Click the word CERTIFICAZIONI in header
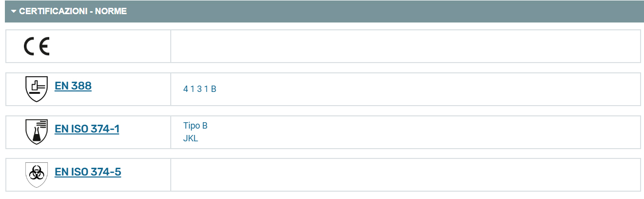Viewport: 644px width, 199px height. 53,11
